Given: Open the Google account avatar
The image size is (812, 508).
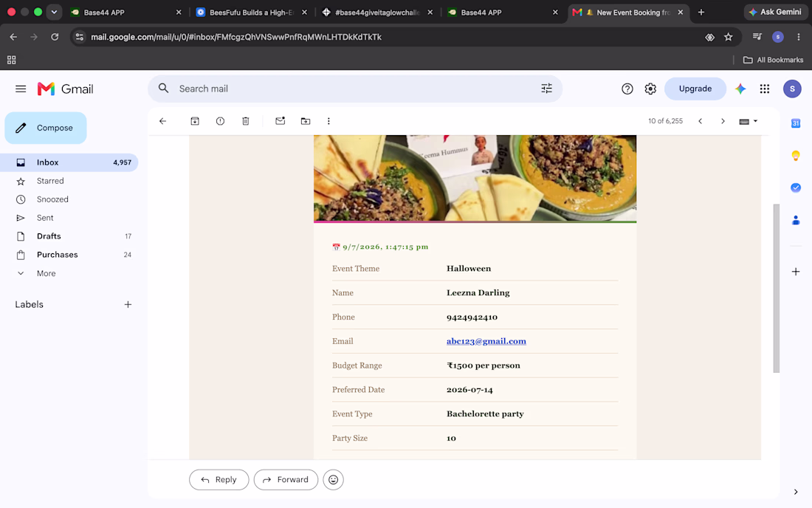Looking at the screenshot, I should point(792,89).
